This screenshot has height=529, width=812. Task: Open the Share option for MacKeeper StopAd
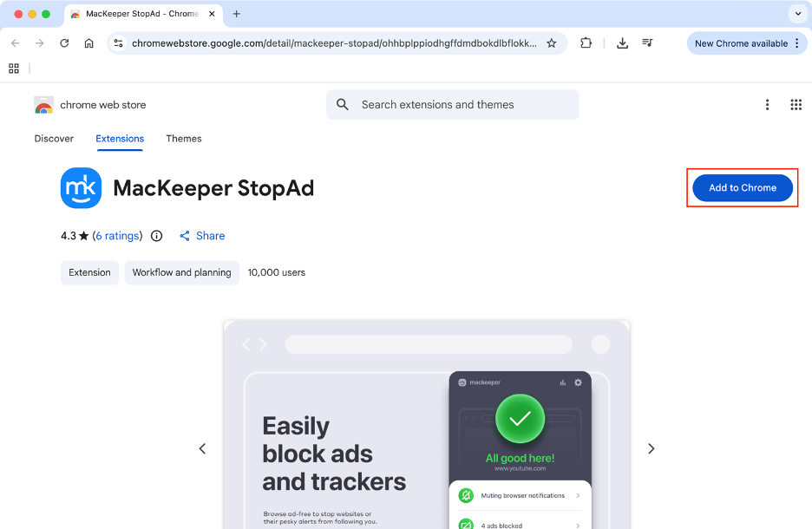pyautogui.click(x=201, y=235)
